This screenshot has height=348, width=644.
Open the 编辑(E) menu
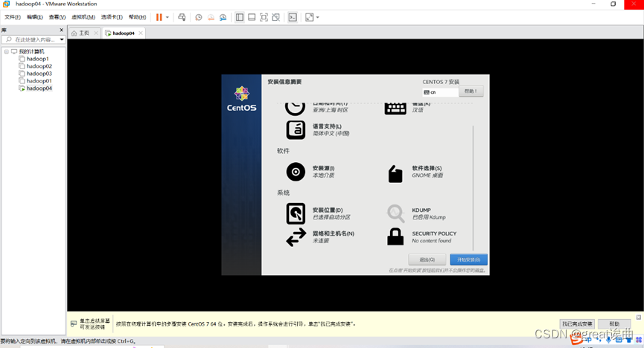point(35,17)
